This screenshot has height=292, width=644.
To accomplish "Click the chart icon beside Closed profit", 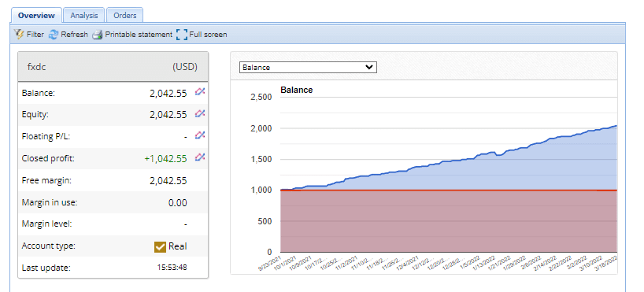I will click(200, 157).
